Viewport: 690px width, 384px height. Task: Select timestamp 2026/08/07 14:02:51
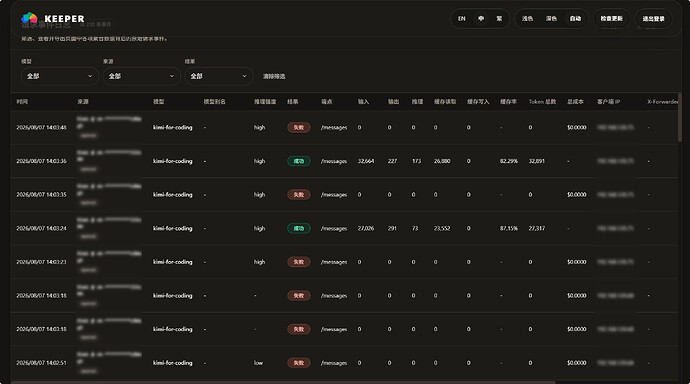[41, 363]
